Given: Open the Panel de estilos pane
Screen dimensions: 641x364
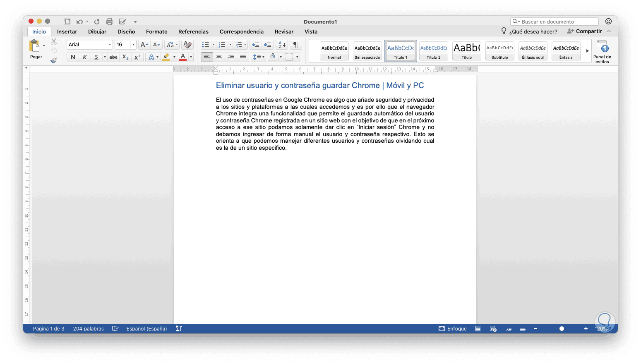Looking at the screenshot, I should pyautogui.click(x=602, y=52).
